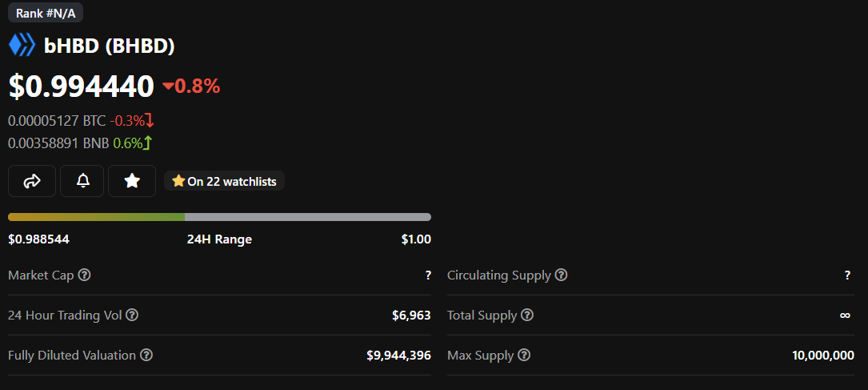This screenshot has width=868, height=390.
Task: Open Market Cap help question icon
Action: point(85,275)
